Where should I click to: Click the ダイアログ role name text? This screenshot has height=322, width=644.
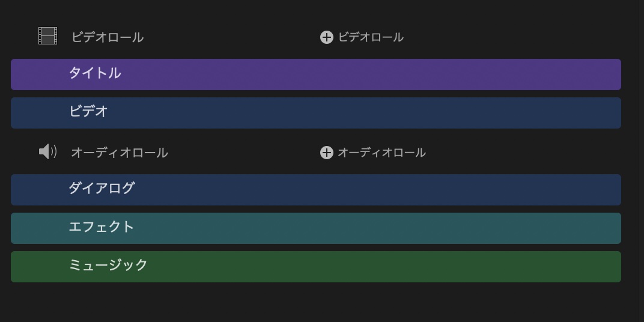[102, 189]
